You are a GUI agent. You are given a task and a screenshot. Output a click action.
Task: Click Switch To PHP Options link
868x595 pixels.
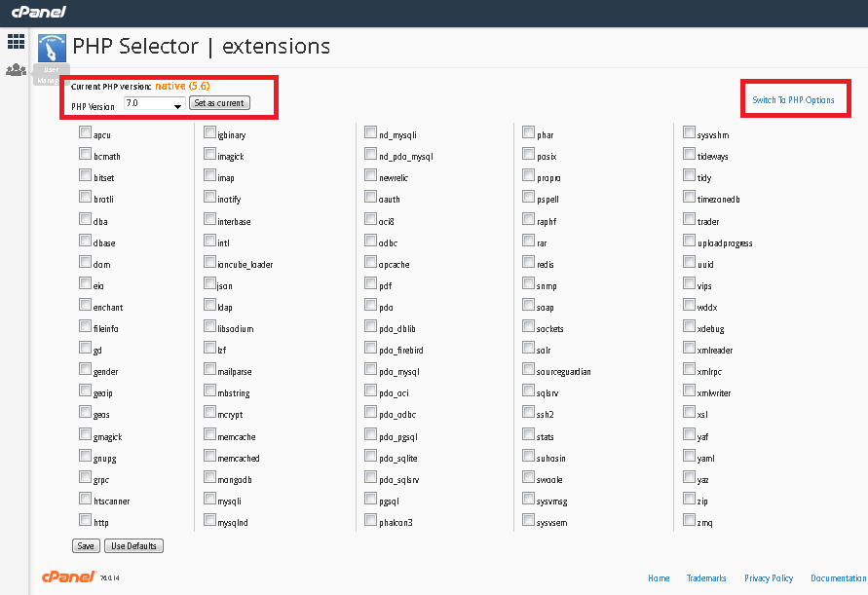tap(793, 100)
